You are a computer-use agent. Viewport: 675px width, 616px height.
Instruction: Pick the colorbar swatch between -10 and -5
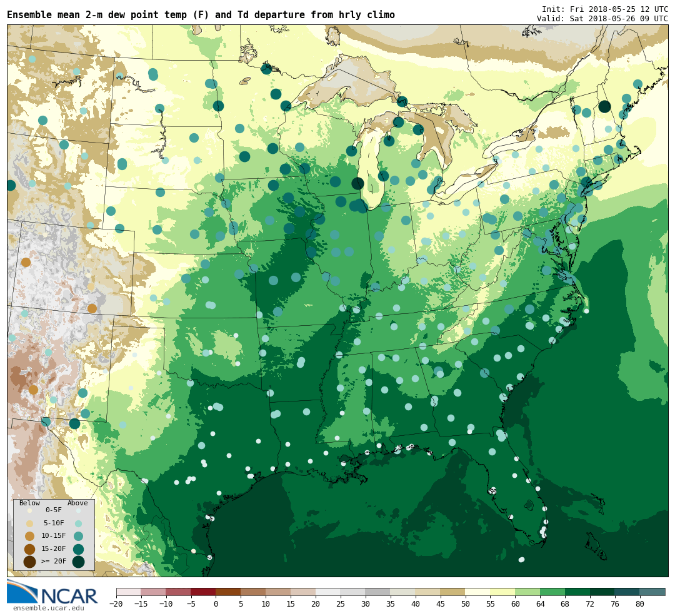[x=179, y=592]
